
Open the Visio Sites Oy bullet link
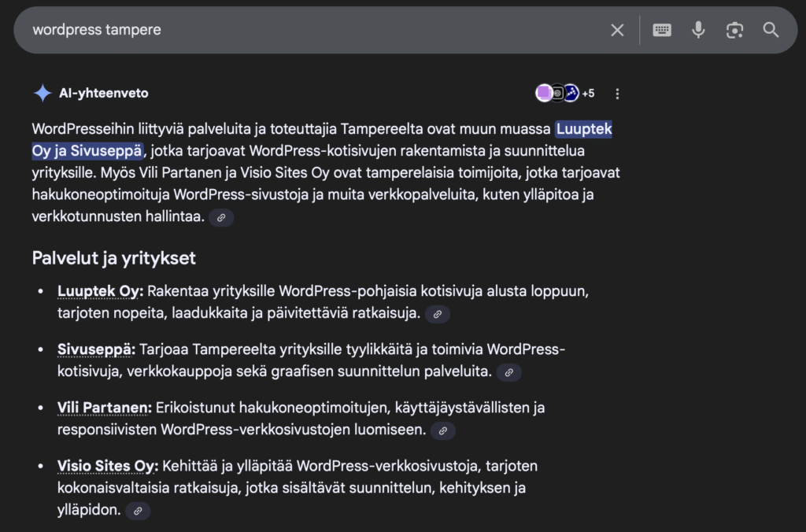click(x=108, y=466)
